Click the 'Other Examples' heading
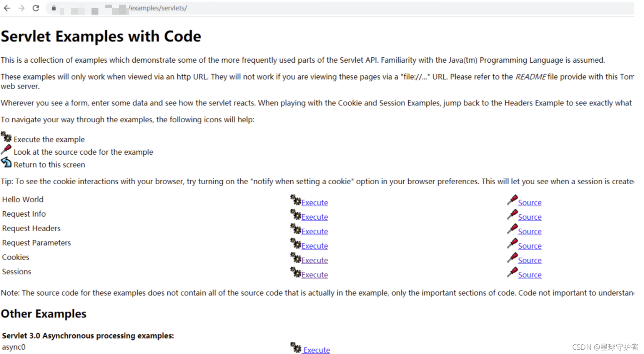 tap(44, 314)
